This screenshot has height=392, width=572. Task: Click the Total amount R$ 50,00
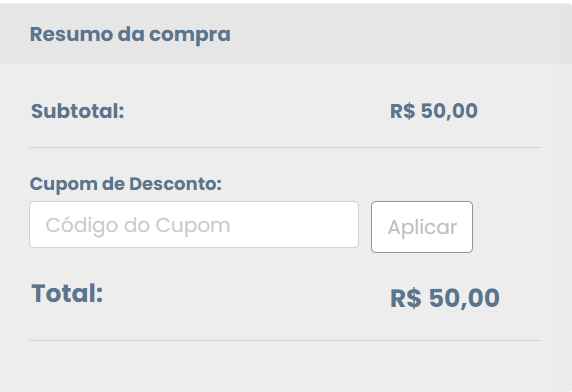click(x=445, y=298)
